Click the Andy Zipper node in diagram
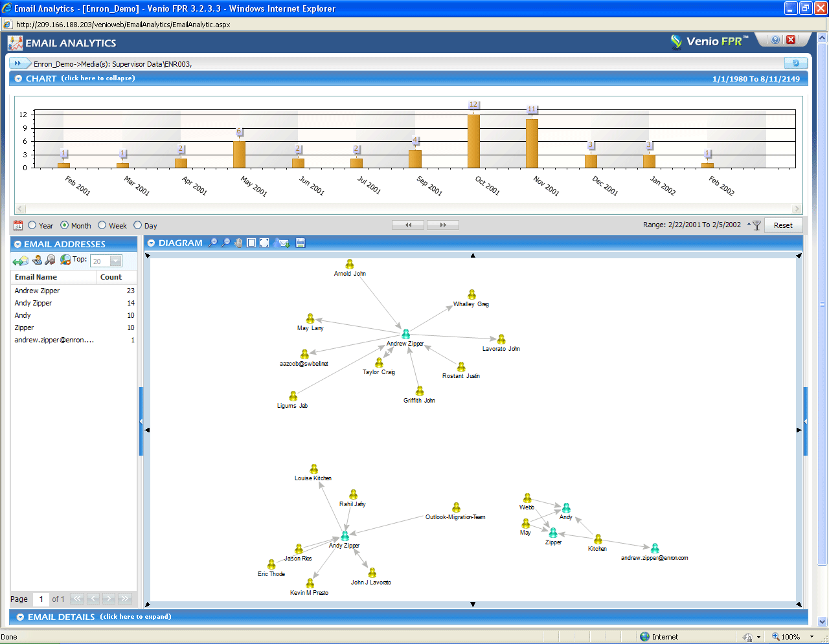The width and height of the screenshot is (829, 644). pyautogui.click(x=345, y=536)
